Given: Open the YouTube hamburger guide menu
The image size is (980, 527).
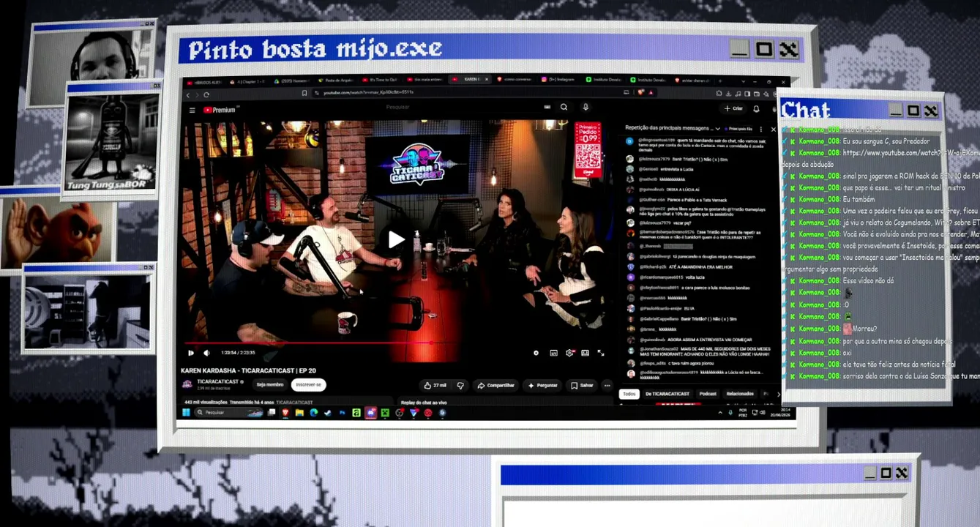Looking at the screenshot, I should 192,110.
